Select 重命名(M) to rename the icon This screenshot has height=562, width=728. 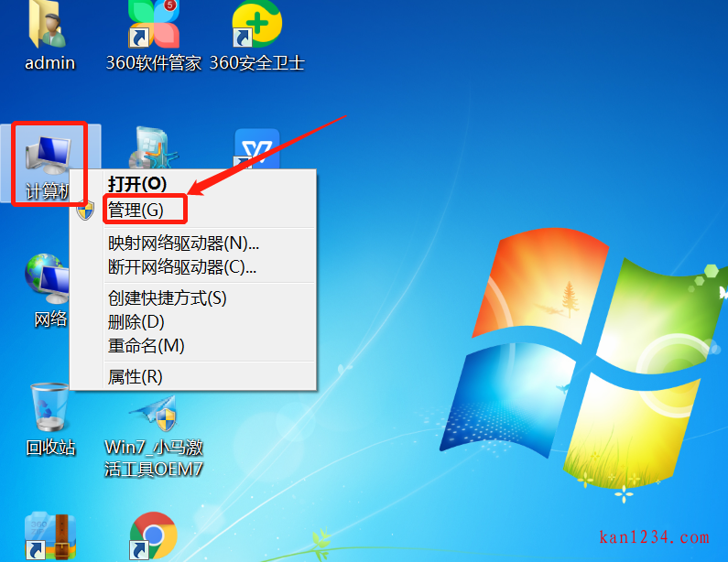[x=146, y=346]
